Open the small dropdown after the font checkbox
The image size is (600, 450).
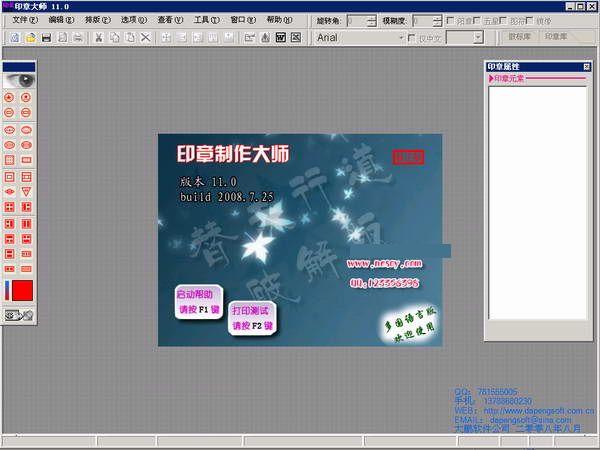pos(478,38)
